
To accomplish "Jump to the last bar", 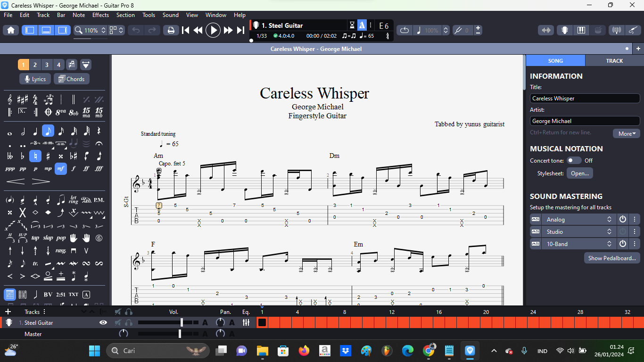I will point(240,30).
